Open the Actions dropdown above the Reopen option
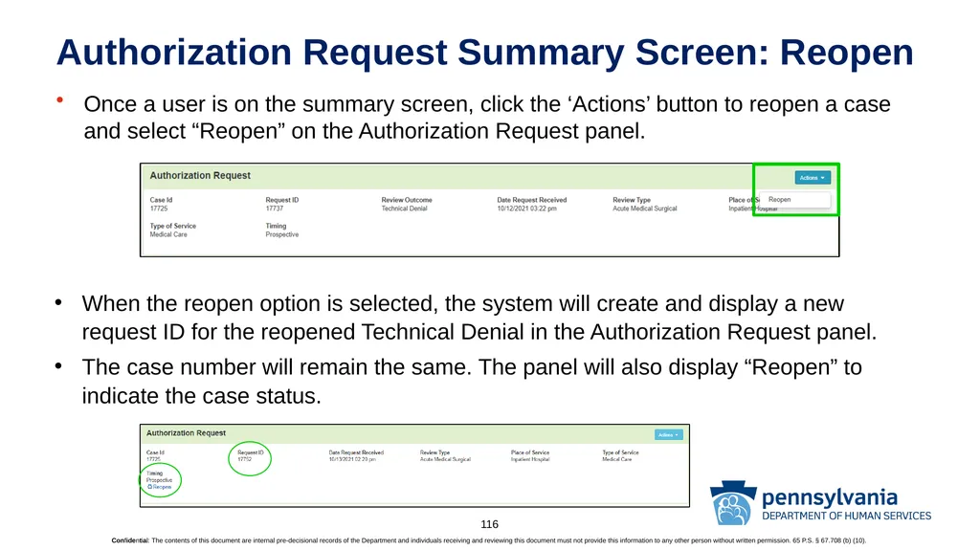This screenshot has height=550, width=980. [x=813, y=178]
